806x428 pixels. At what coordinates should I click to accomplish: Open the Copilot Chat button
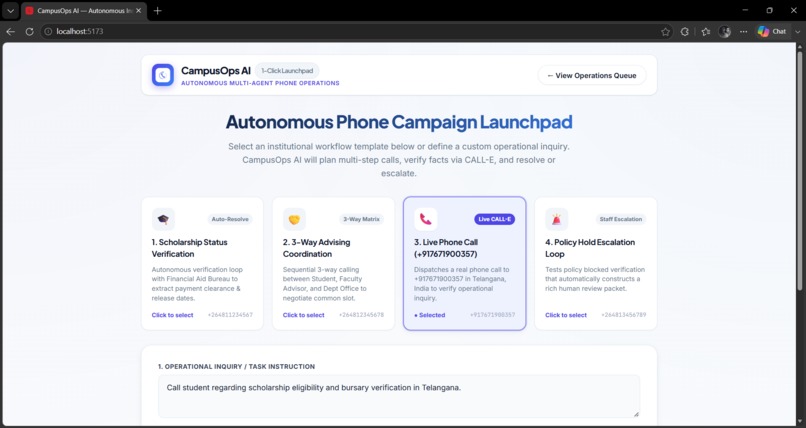click(x=772, y=31)
